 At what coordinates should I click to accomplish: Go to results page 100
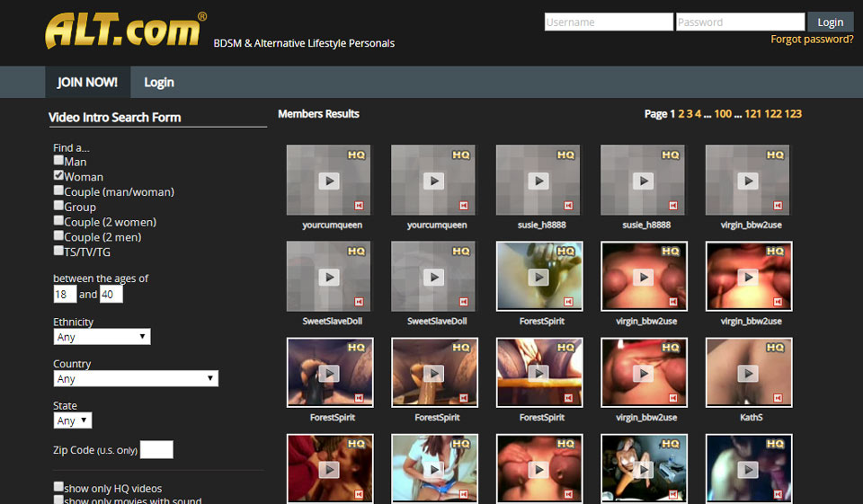[723, 114]
